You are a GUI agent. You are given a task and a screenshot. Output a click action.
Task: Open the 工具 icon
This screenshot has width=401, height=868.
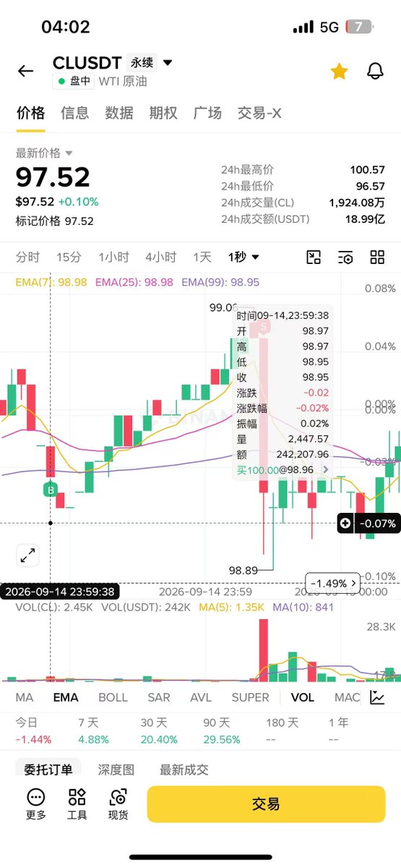(x=77, y=804)
